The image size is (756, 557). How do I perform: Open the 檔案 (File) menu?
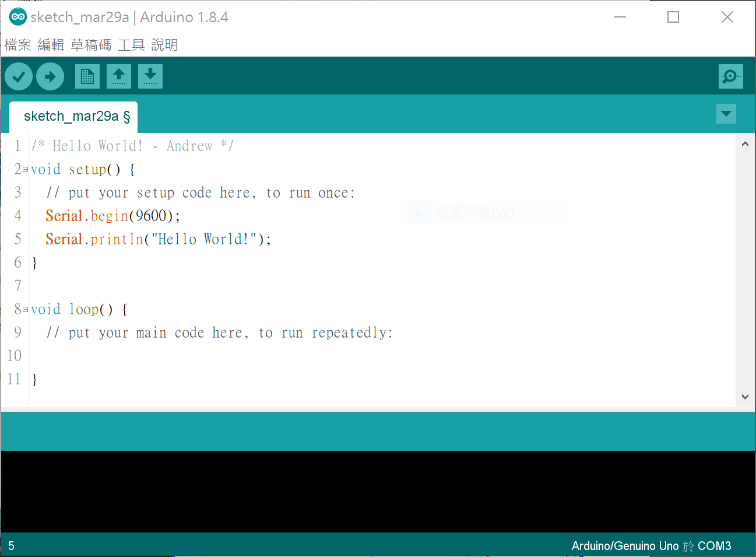[x=17, y=44]
